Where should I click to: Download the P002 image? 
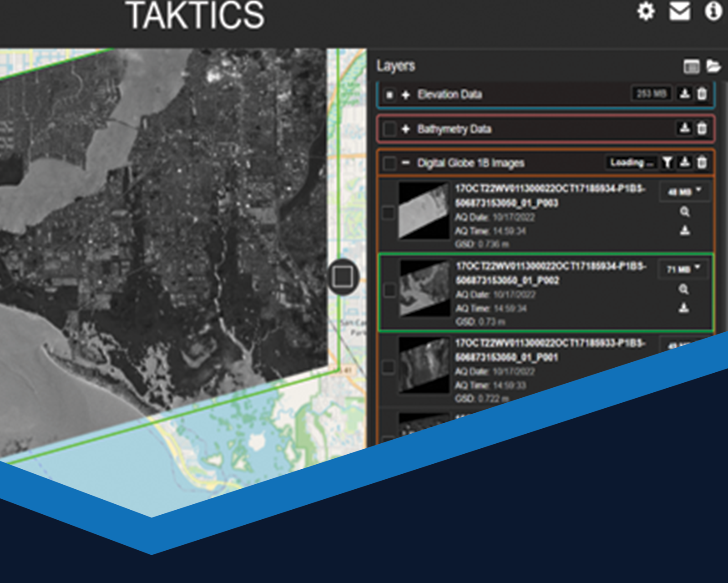[683, 308]
